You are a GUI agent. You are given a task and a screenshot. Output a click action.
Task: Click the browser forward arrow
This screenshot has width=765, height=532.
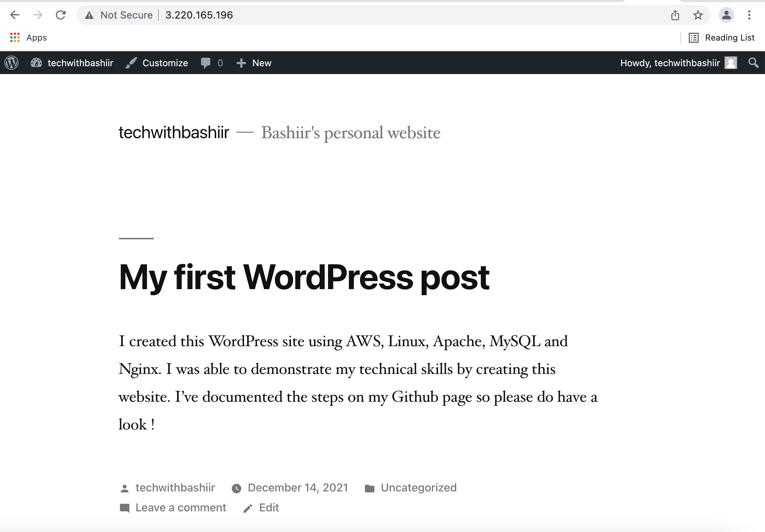37,15
